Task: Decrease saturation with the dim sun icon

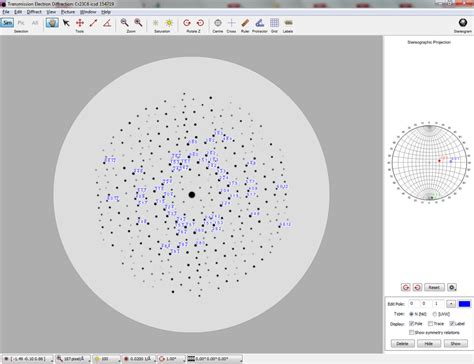Action: (155, 23)
